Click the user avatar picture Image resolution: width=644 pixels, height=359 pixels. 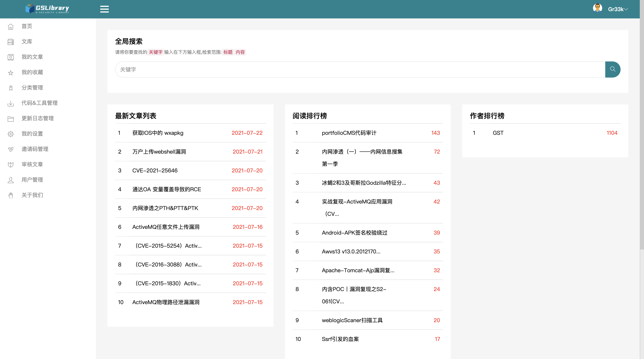point(597,8)
